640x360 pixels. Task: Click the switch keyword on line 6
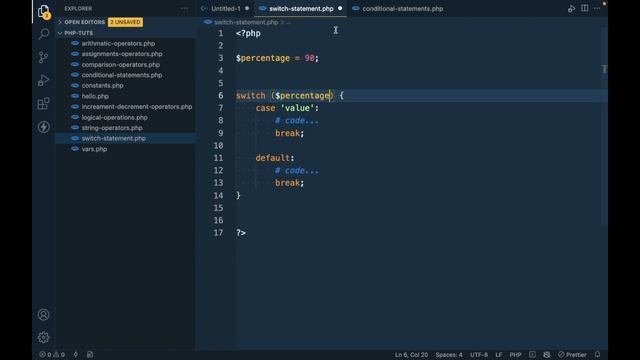pos(251,96)
